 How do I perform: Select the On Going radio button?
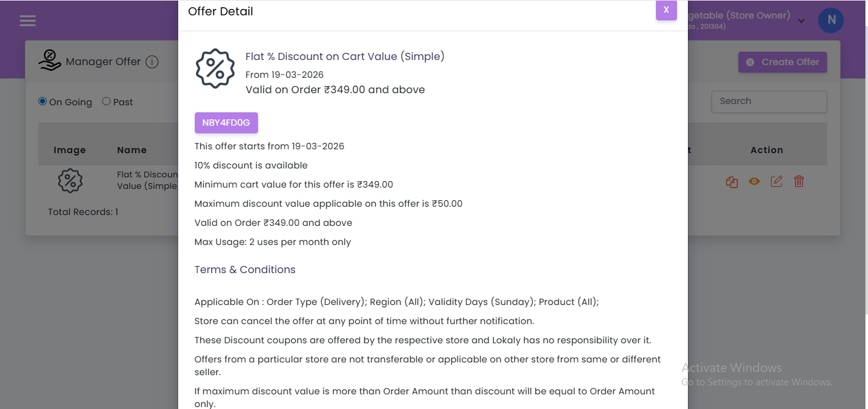pyautogui.click(x=43, y=101)
